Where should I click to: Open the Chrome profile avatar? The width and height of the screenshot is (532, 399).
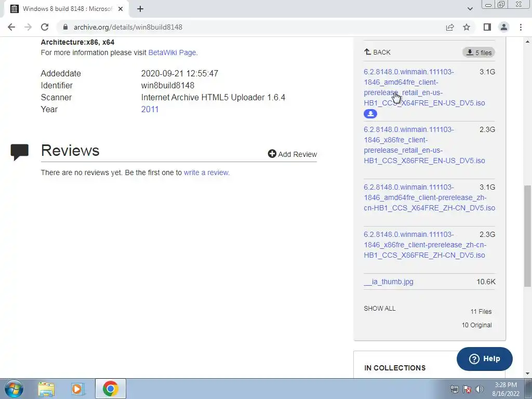tap(504, 27)
